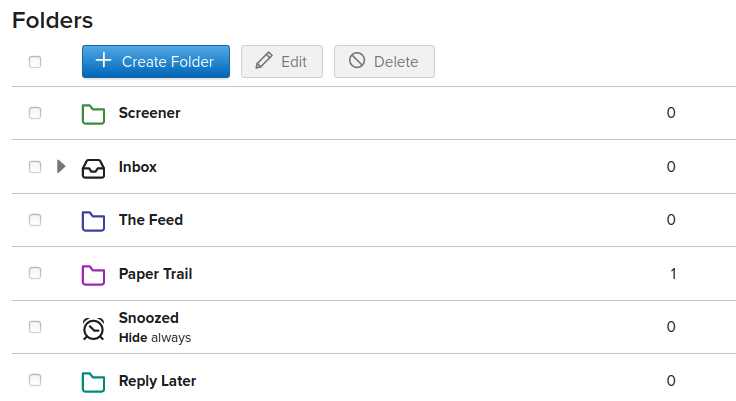736x401 pixels.
Task: Check the Screener folder checkbox
Action: pyautogui.click(x=35, y=113)
